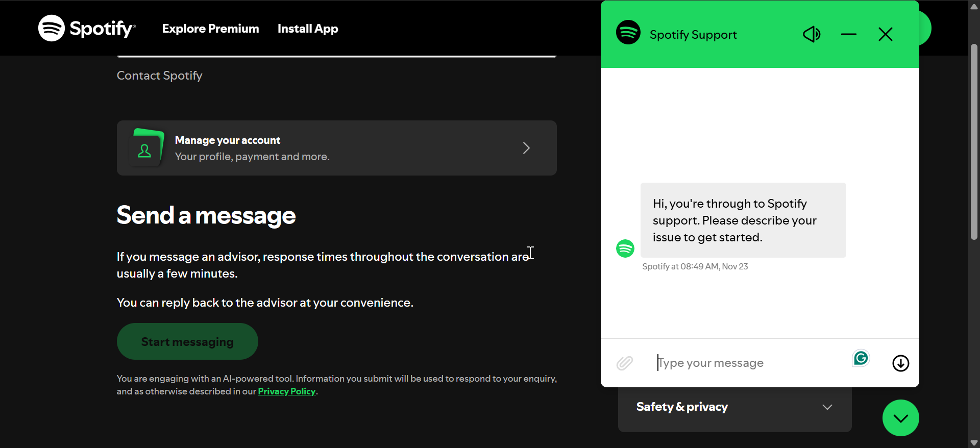Click the circled down-arrow send icon
980x448 pixels.
coord(900,363)
